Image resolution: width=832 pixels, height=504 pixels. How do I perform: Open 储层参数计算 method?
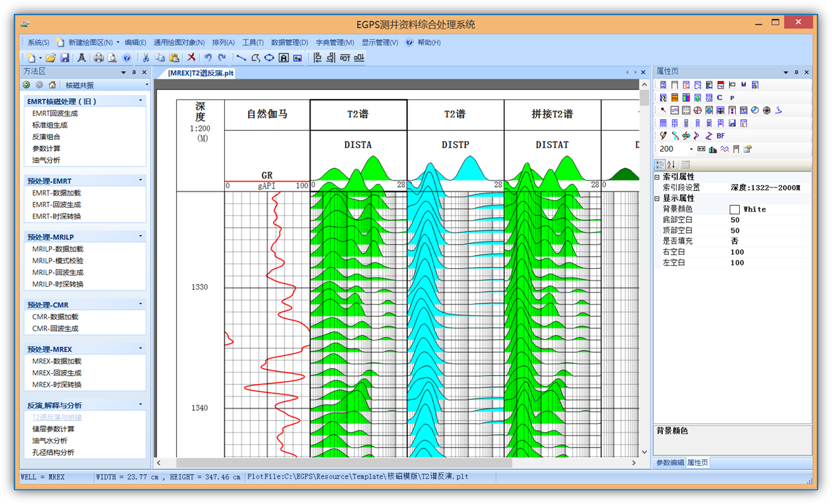[x=53, y=429]
